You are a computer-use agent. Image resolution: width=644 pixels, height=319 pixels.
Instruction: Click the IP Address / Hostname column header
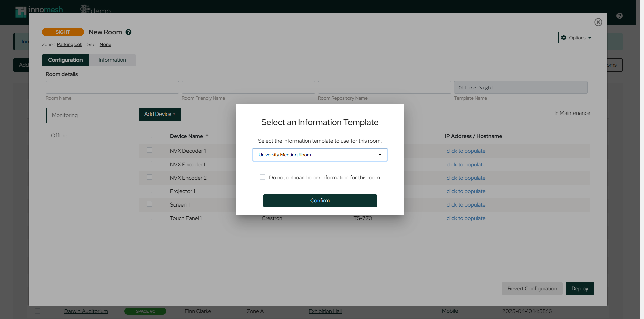(x=473, y=136)
